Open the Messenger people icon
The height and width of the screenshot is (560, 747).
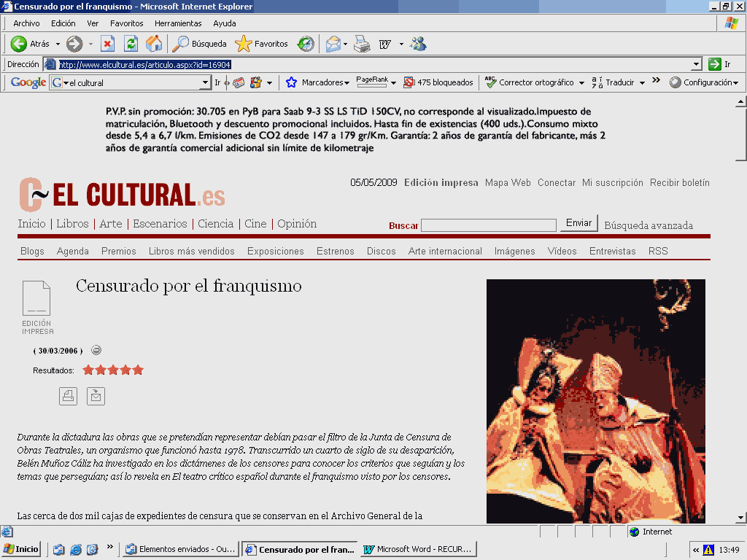point(418,44)
